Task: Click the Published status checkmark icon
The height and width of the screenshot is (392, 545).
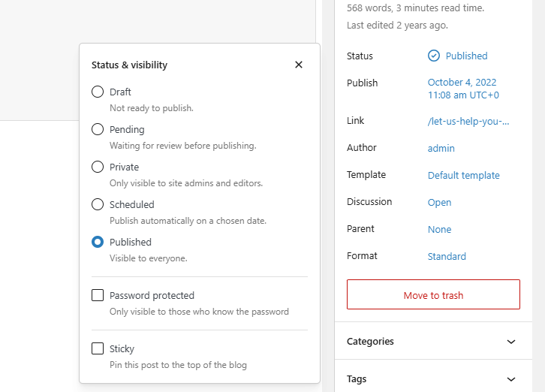Action: click(434, 56)
